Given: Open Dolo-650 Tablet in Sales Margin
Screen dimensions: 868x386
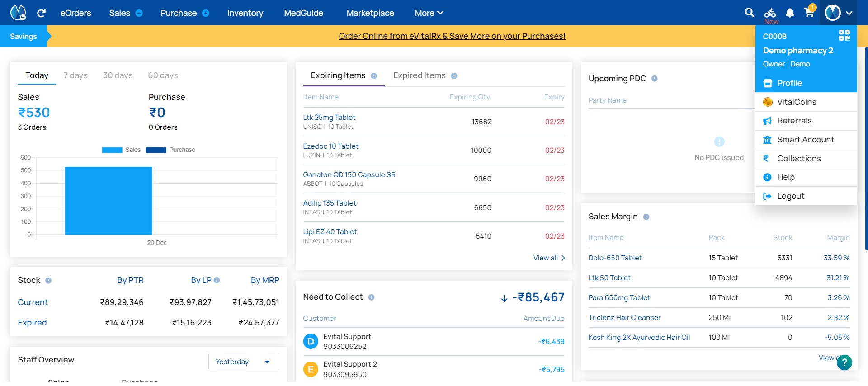Looking at the screenshot, I should point(615,258).
